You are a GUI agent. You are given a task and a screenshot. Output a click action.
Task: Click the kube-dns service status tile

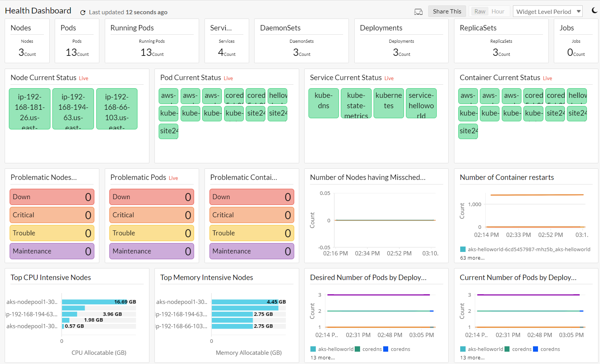(323, 103)
